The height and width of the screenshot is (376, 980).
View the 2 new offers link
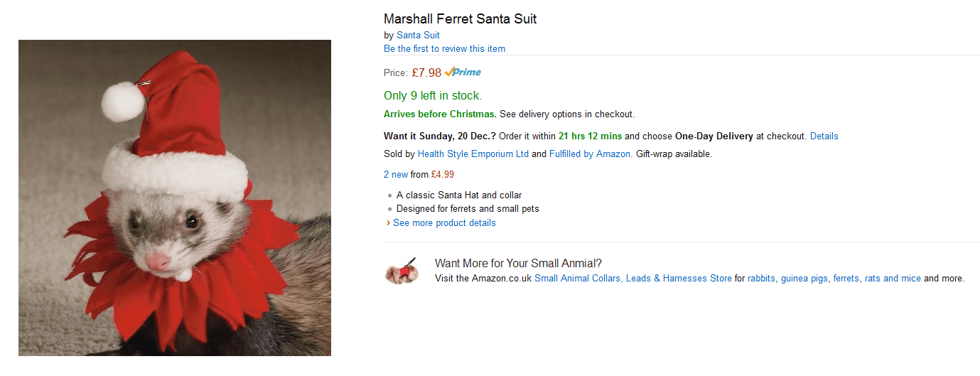[396, 174]
